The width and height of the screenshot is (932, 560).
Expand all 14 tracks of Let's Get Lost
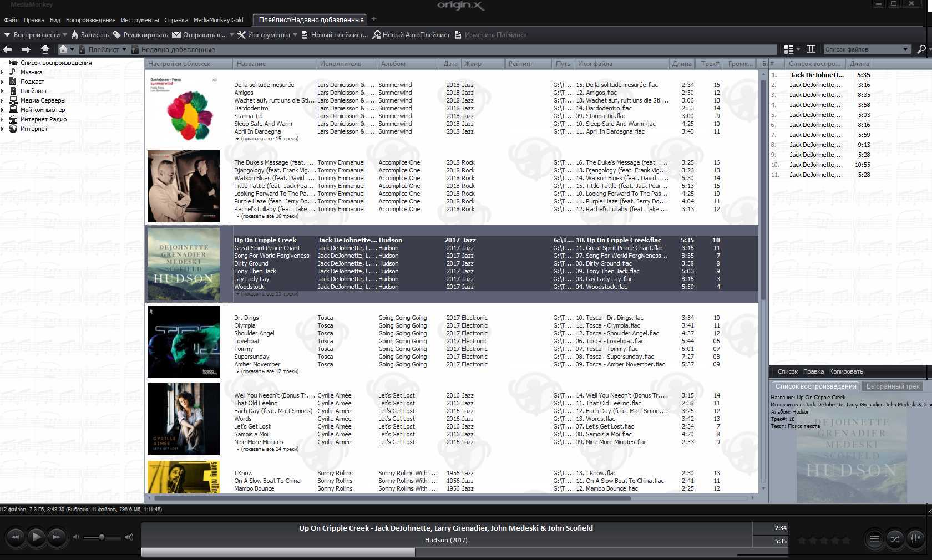coord(267,449)
